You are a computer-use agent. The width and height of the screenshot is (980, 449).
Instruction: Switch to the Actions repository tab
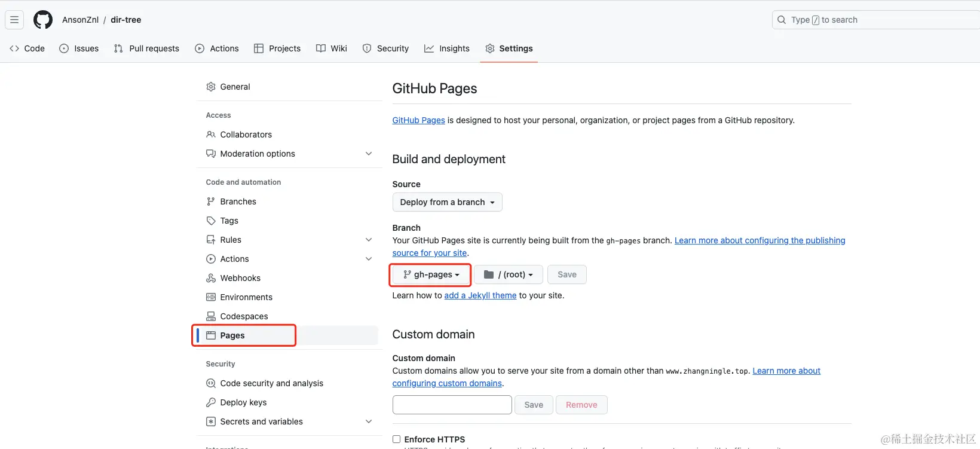[x=217, y=48]
